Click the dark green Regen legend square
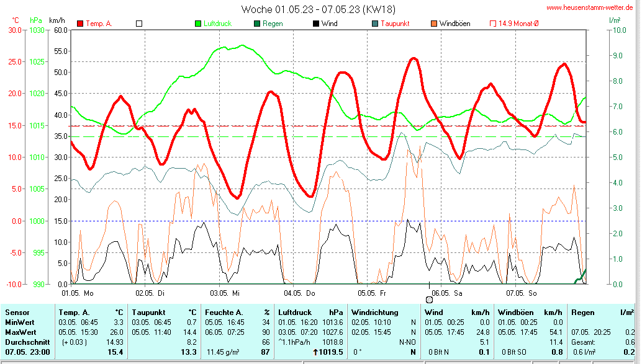642x364 pixels. point(257,24)
